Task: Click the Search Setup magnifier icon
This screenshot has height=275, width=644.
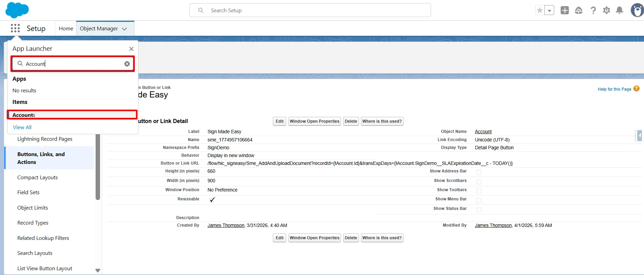Action: tap(201, 10)
